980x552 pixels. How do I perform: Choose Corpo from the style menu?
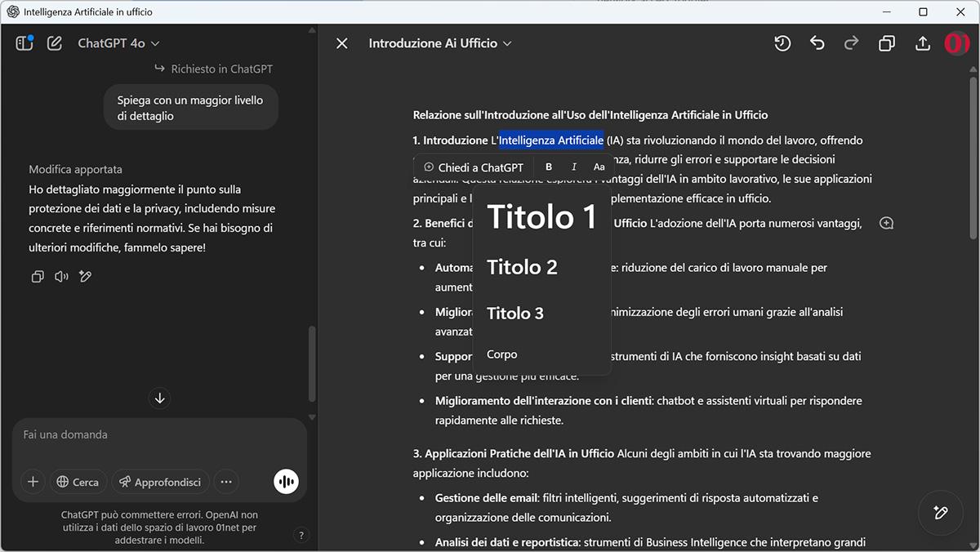tap(502, 354)
